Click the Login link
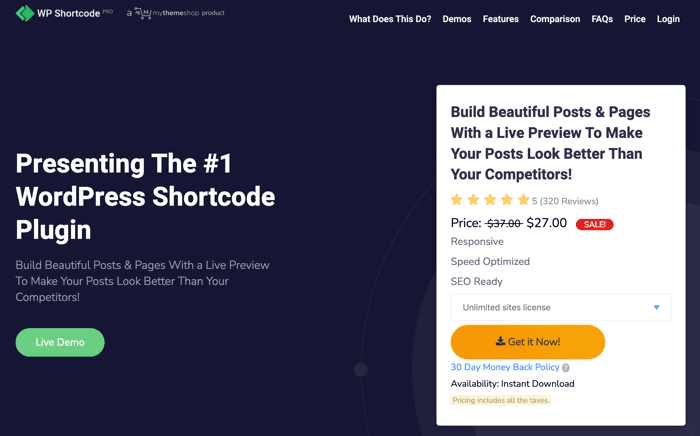 pos(668,19)
